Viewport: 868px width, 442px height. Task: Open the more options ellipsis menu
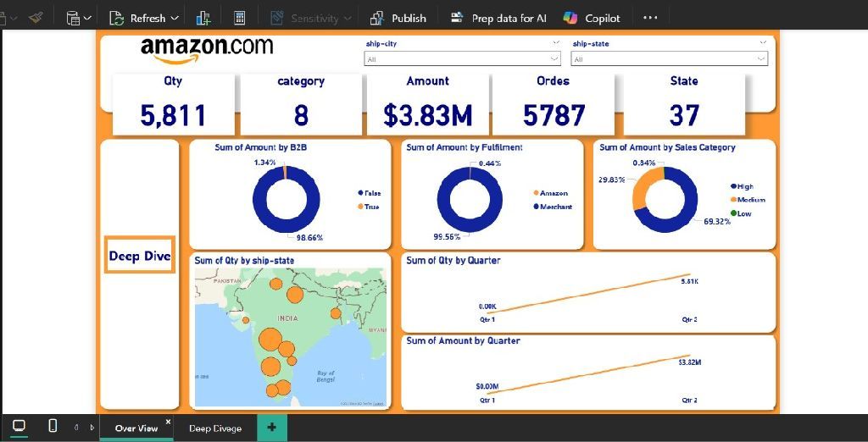650,18
